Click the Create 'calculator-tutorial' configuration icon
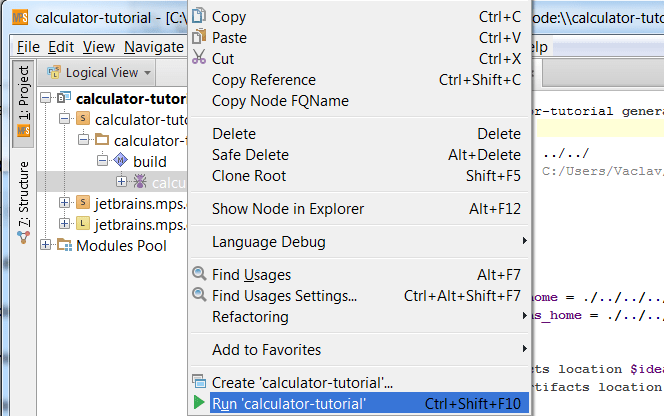664x416 pixels. (199, 383)
